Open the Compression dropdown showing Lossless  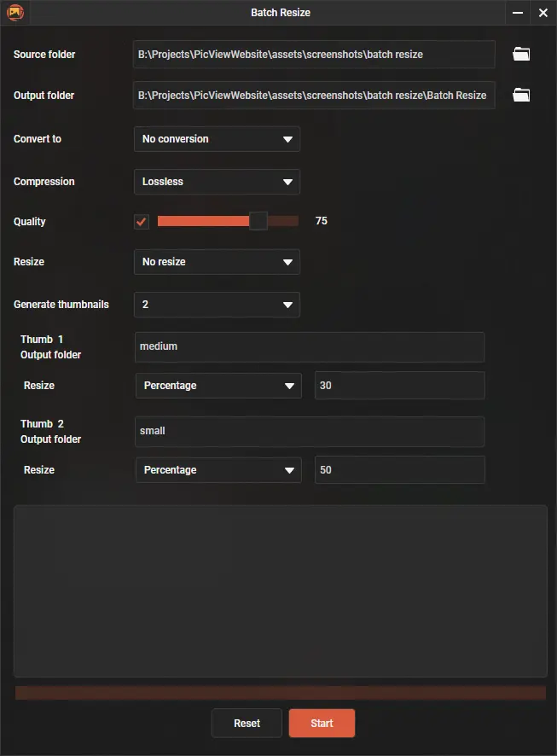(x=217, y=182)
